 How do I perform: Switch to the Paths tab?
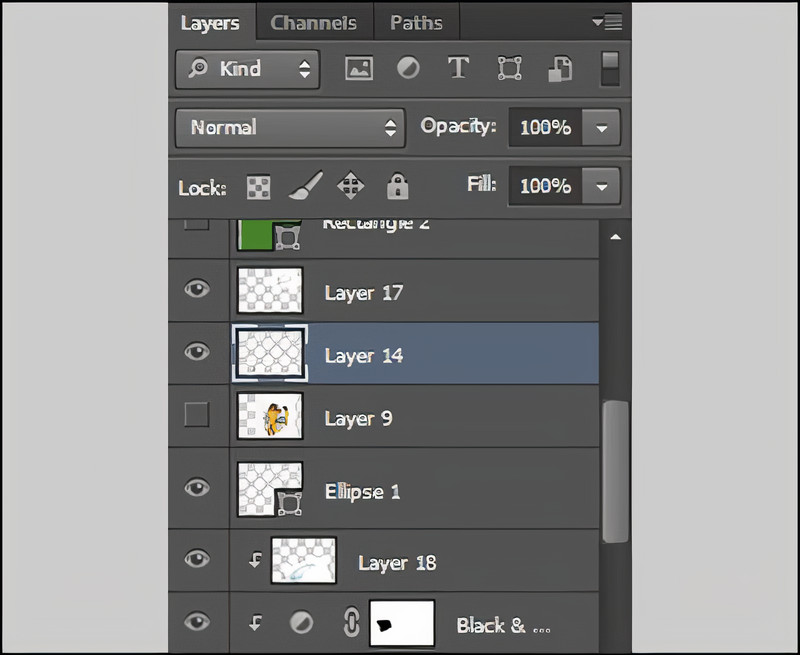click(x=416, y=23)
